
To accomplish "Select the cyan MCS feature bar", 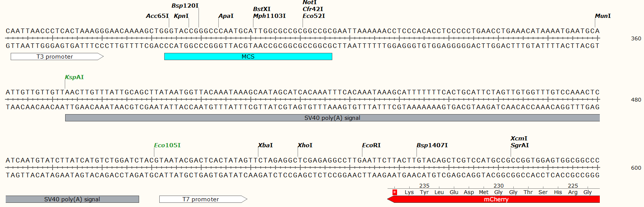I will (x=248, y=57).
